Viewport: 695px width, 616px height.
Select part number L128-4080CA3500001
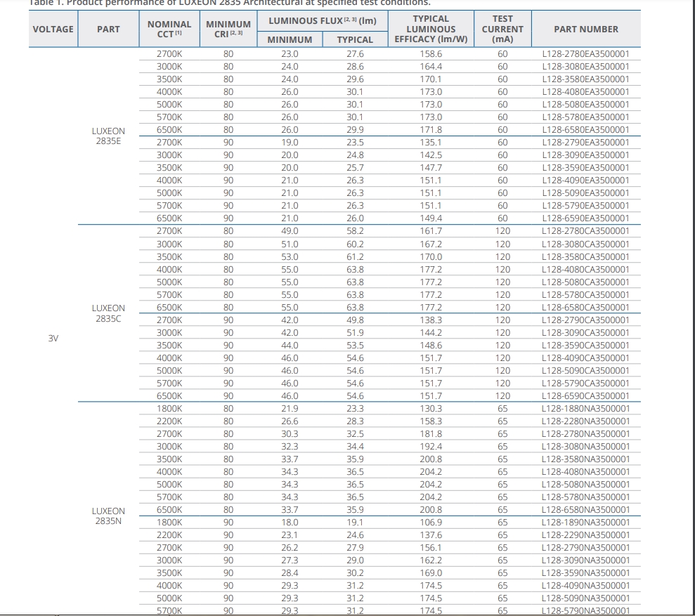point(586,270)
